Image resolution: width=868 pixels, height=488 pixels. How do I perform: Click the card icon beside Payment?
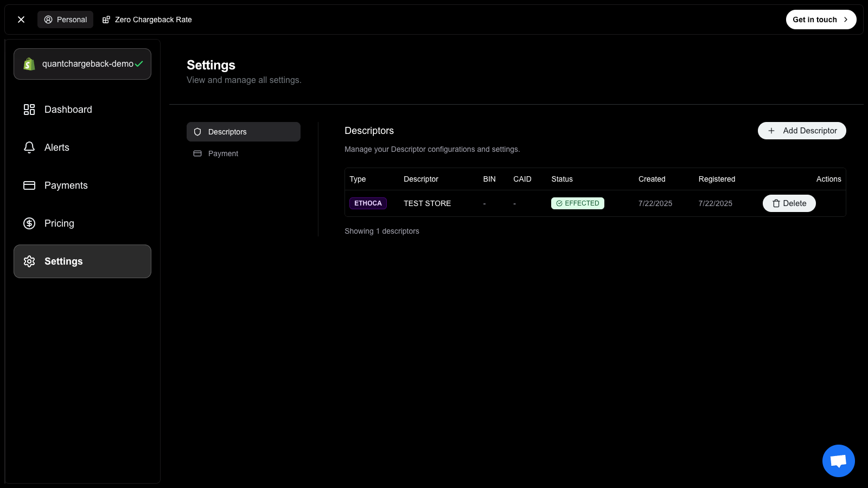tap(197, 153)
